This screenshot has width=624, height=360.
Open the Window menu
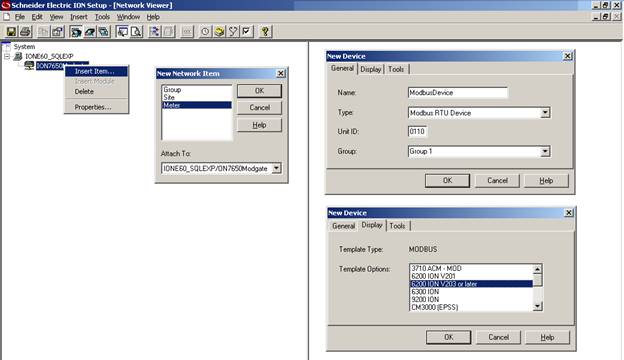click(x=128, y=17)
